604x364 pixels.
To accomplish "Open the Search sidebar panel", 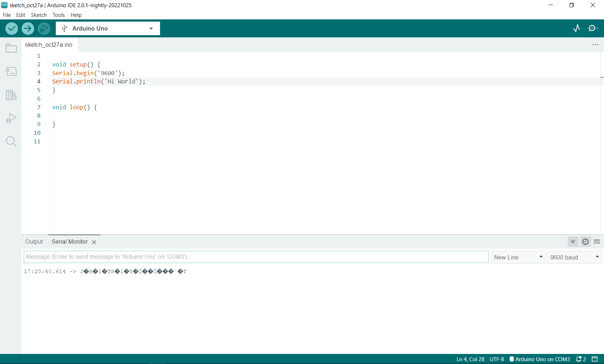I will pyautogui.click(x=11, y=142).
